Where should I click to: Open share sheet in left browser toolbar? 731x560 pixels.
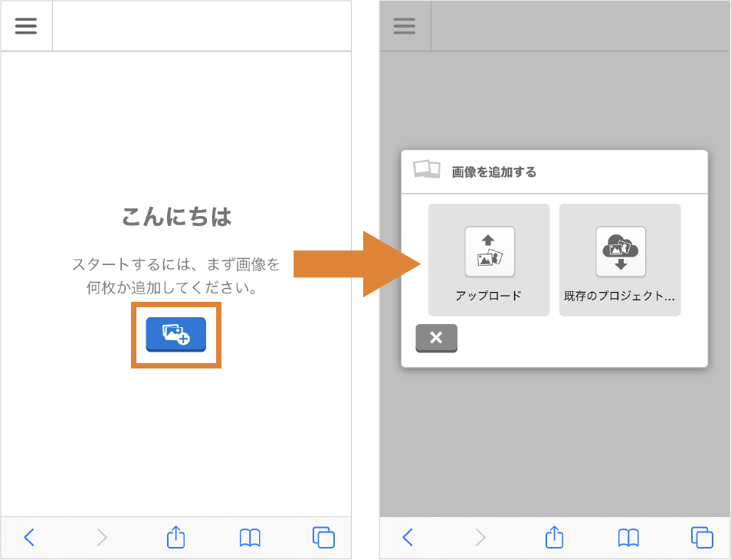[x=175, y=537]
